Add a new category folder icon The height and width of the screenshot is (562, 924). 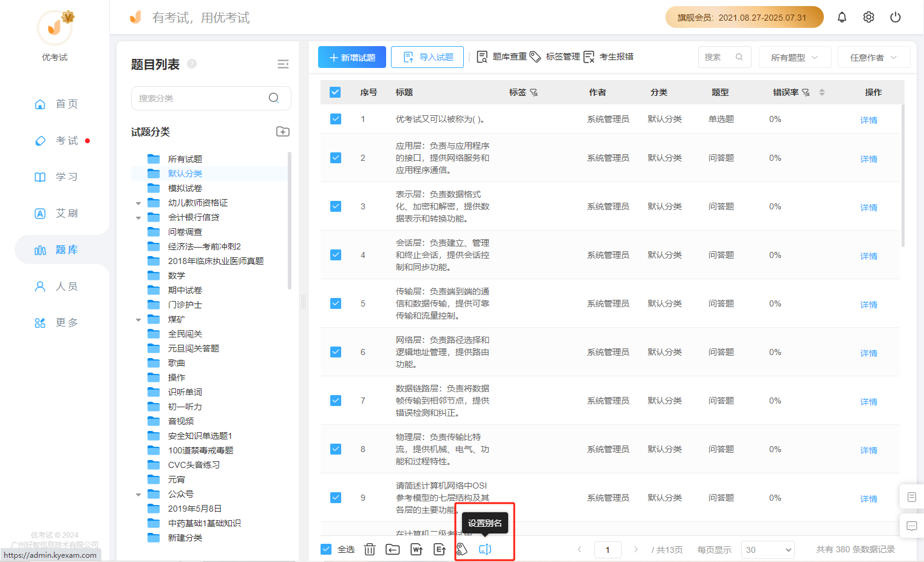coord(283,132)
